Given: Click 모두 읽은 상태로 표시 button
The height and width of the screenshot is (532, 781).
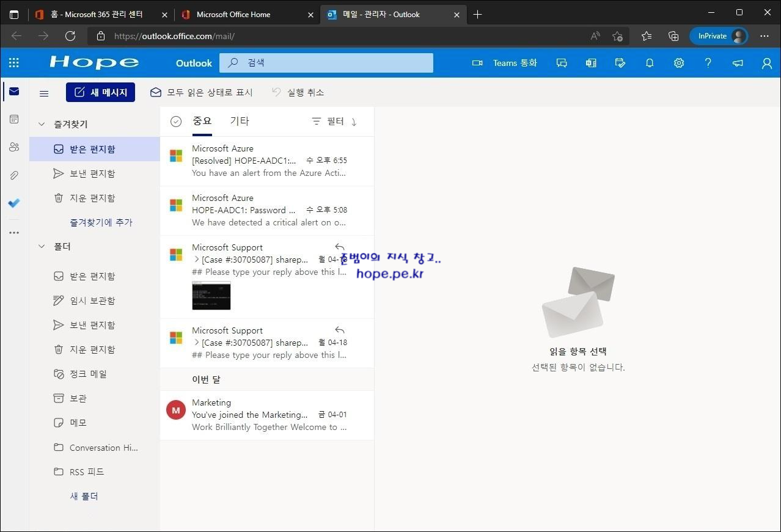Looking at the screenshot, I should click(x=202, y=92).
